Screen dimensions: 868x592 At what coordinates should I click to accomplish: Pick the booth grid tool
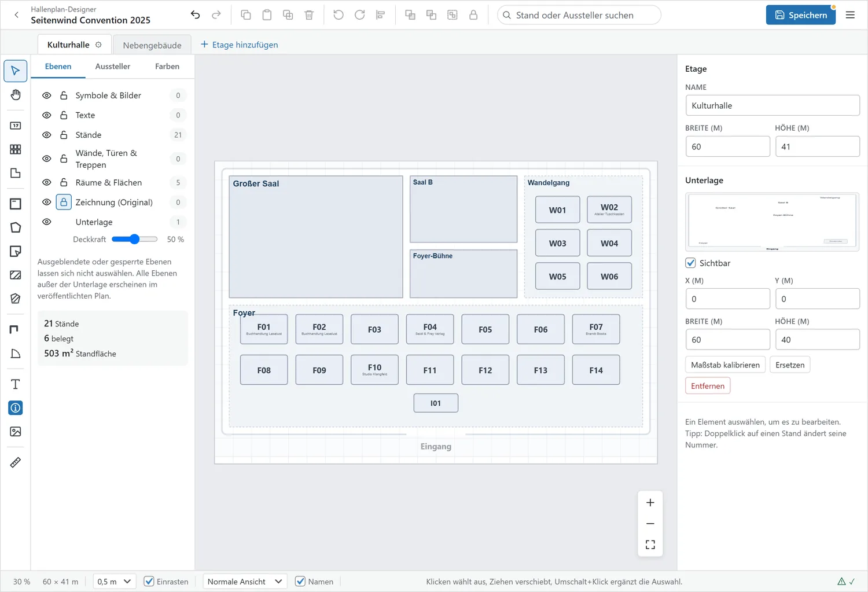point(16,149)
